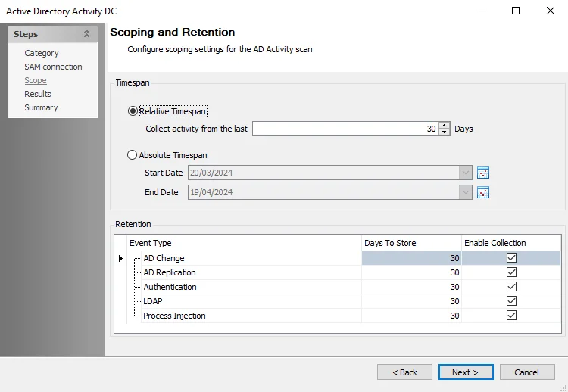
Task: Click the Enable Collection column header
Action: [x=511, y=243]
